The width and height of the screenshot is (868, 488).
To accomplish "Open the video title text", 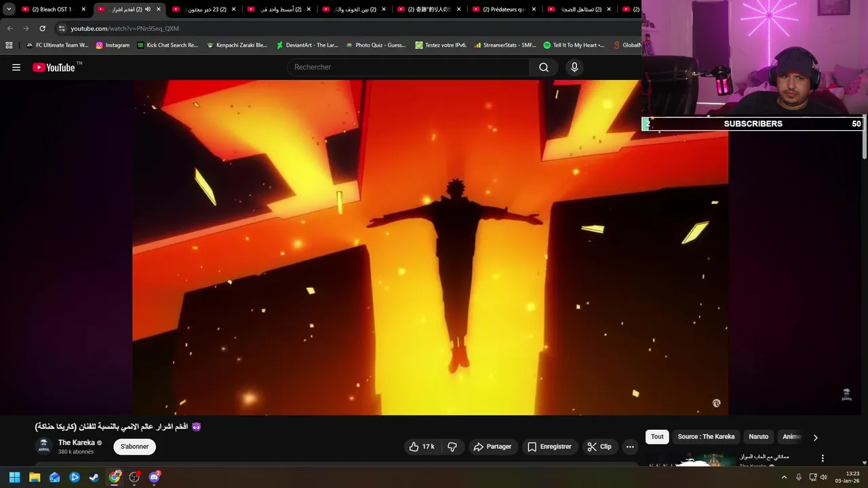I will pyautogui.click(x=118, y=426).
